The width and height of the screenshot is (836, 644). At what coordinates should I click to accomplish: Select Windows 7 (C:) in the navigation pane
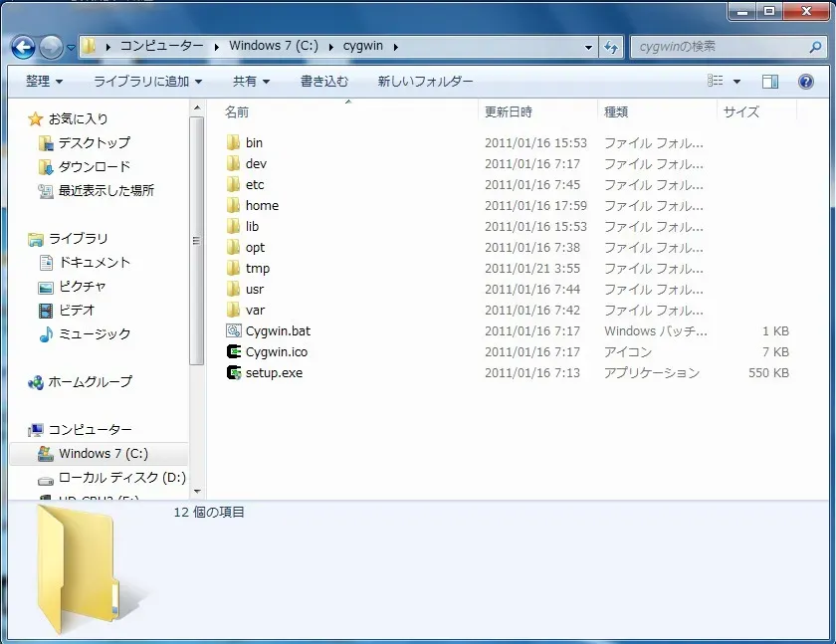click(105, 453)
